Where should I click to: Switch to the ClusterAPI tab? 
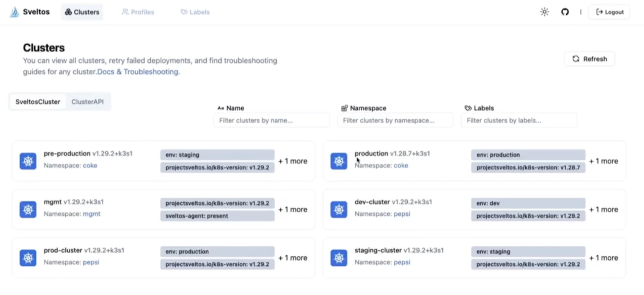(x=88, y=102)
